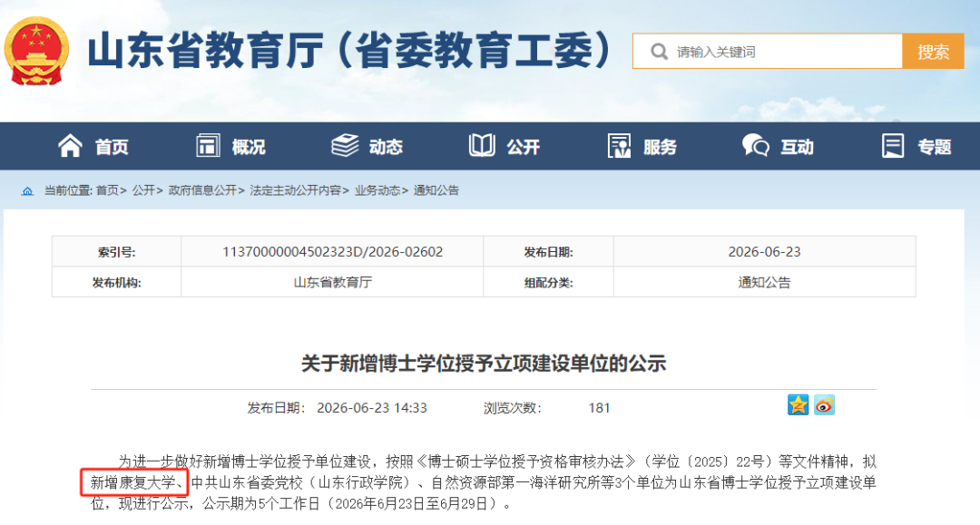Image resolution: width=980 pixels, height=525 pixels.
Task: Click the magnifier icon in search box
Action: pyautogui.click(x=659, y=52)
